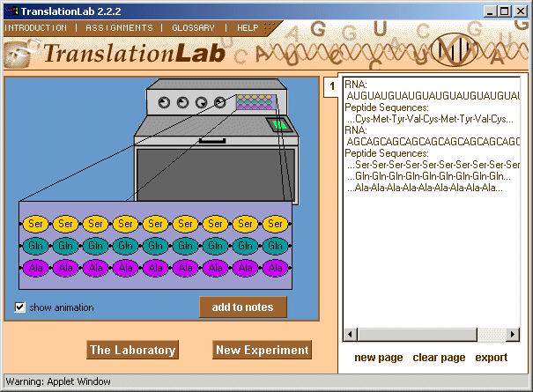This screenshot has width=533, height=392.
Task: Select notes page tab 1
Action: click(332, 86)
